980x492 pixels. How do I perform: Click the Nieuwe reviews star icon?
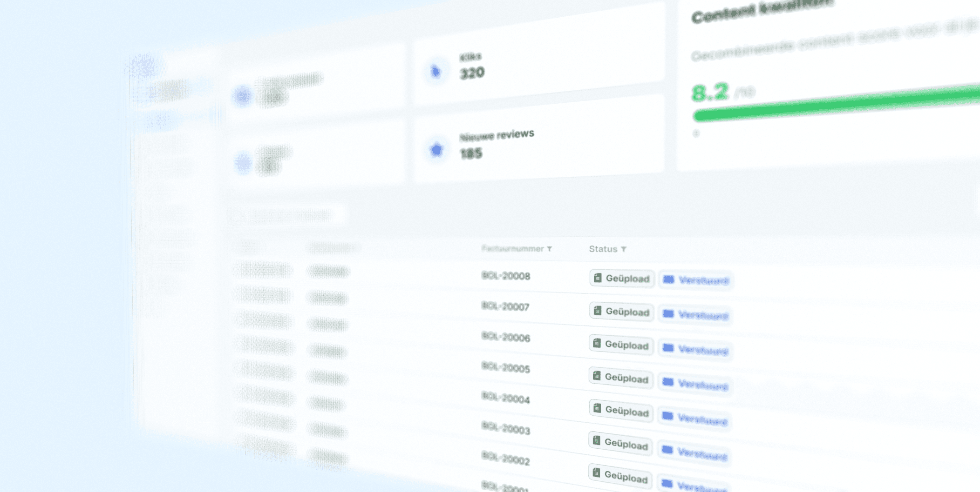tap(437, 150)
